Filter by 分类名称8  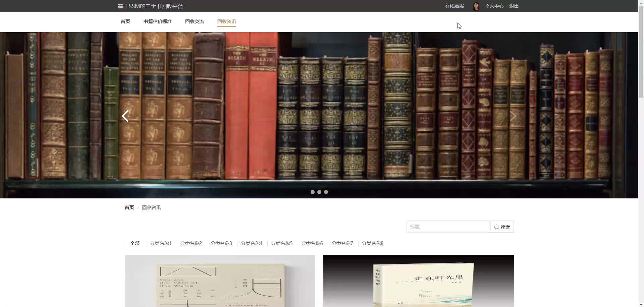tap(373, 243)
